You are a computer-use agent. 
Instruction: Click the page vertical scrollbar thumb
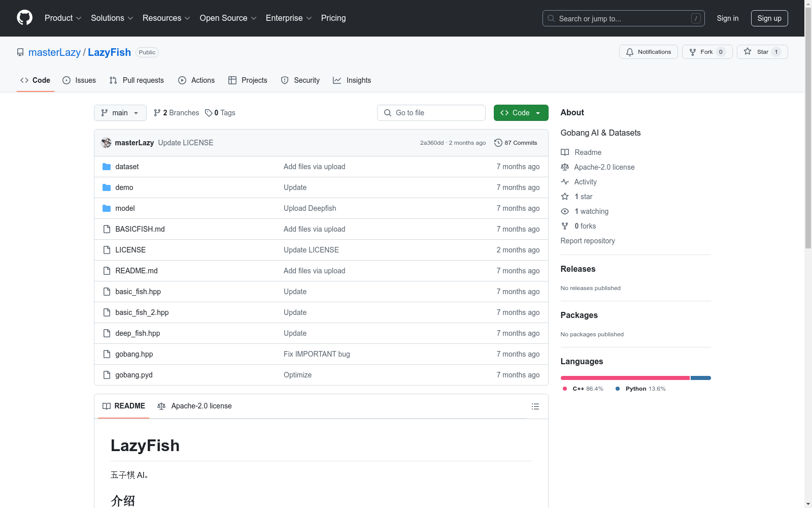tap(808, 127)
